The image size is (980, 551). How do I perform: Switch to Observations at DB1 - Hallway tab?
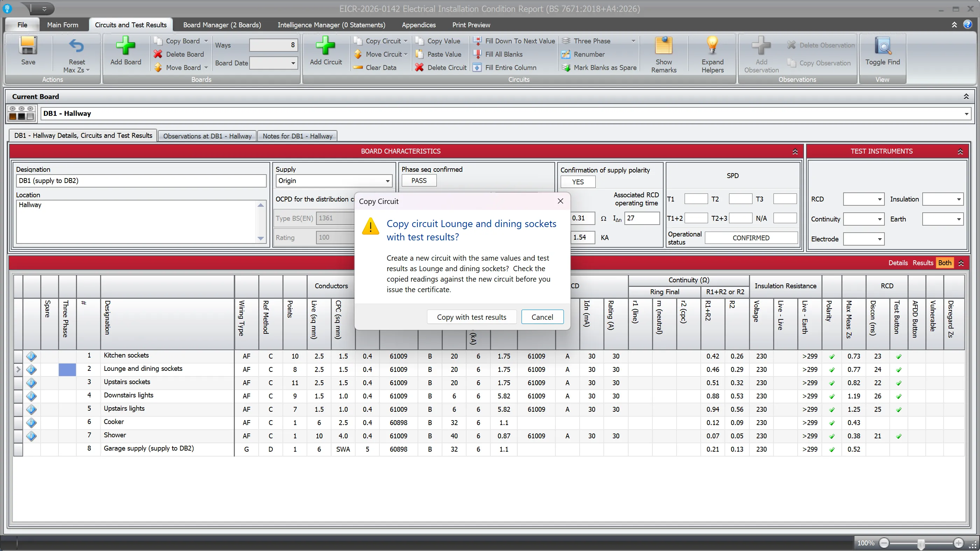207,136
